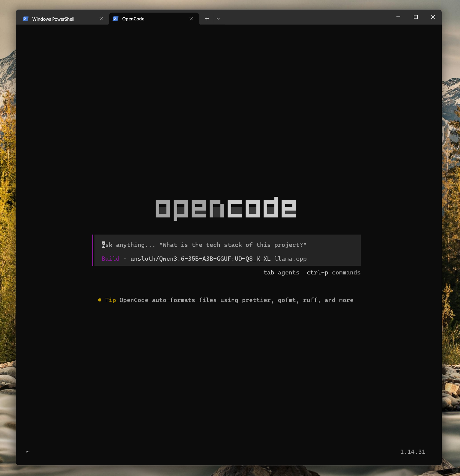460x476 pixels.
Task: Click the version number 1.14.31
Action: click(x=413, y=452)
